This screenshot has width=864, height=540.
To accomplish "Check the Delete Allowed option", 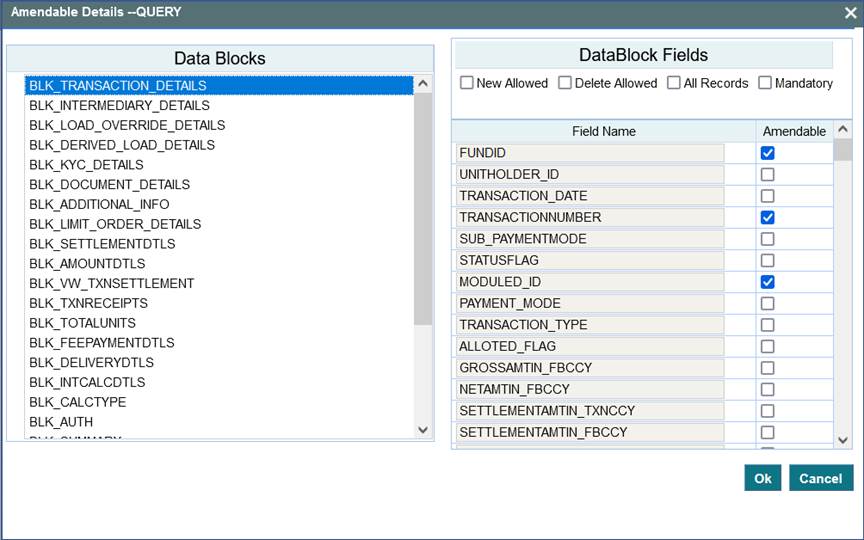I will pyautogui.click(x=565, y=83).
